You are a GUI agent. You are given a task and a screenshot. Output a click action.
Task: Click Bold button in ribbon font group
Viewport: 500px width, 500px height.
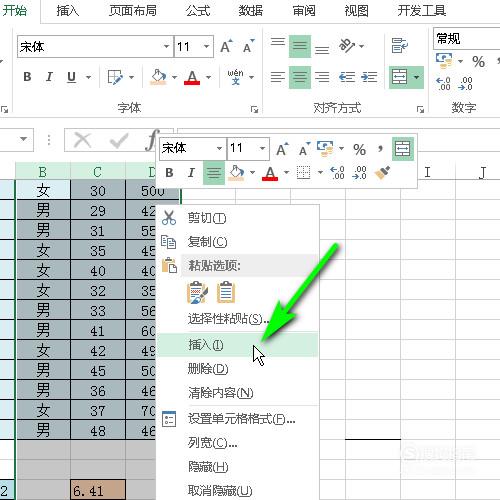(x=27, y=77)
